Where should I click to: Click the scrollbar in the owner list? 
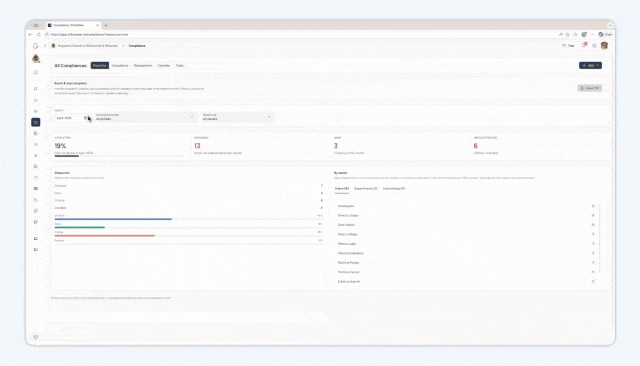coord(600,238)
